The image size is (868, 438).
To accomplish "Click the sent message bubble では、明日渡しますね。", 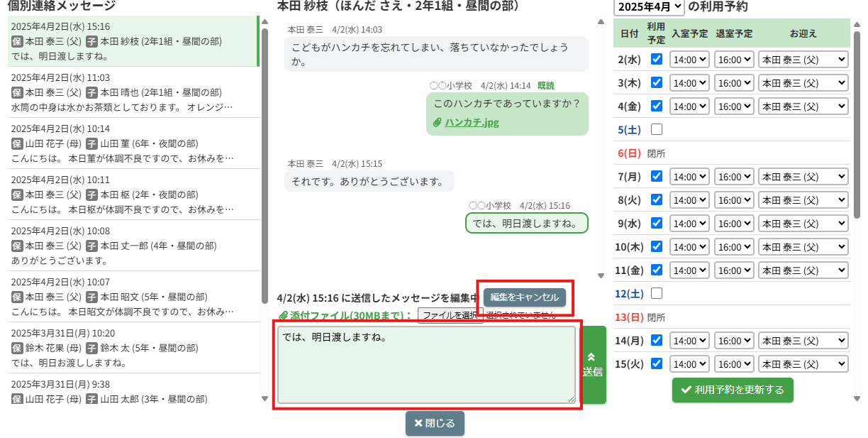I will [x=527, y=224].
